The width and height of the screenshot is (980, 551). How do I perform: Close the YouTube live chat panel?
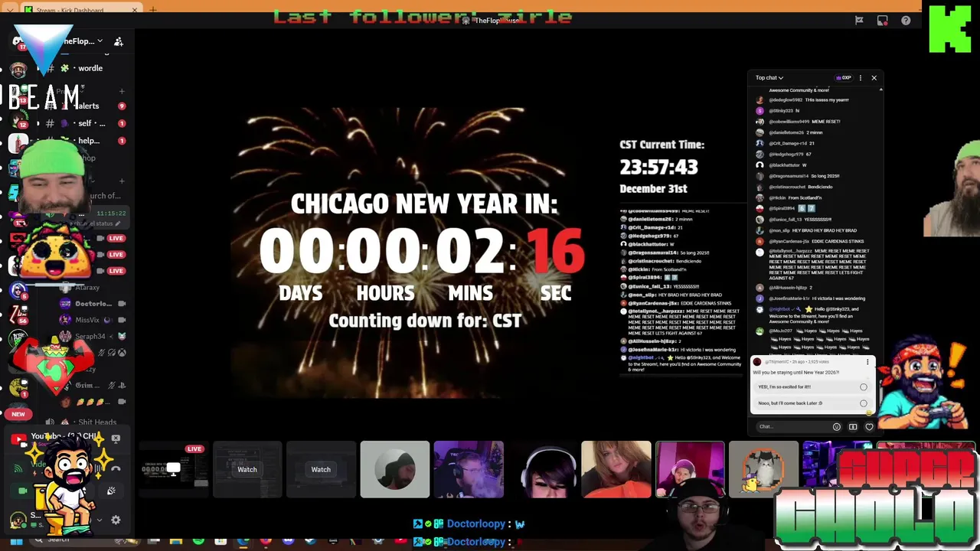(x=874, y=77)
